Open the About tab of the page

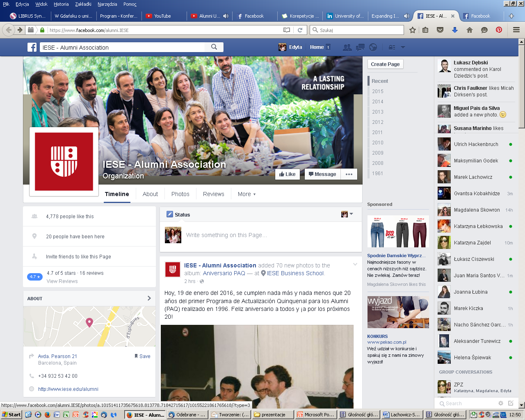click(150, 194)
